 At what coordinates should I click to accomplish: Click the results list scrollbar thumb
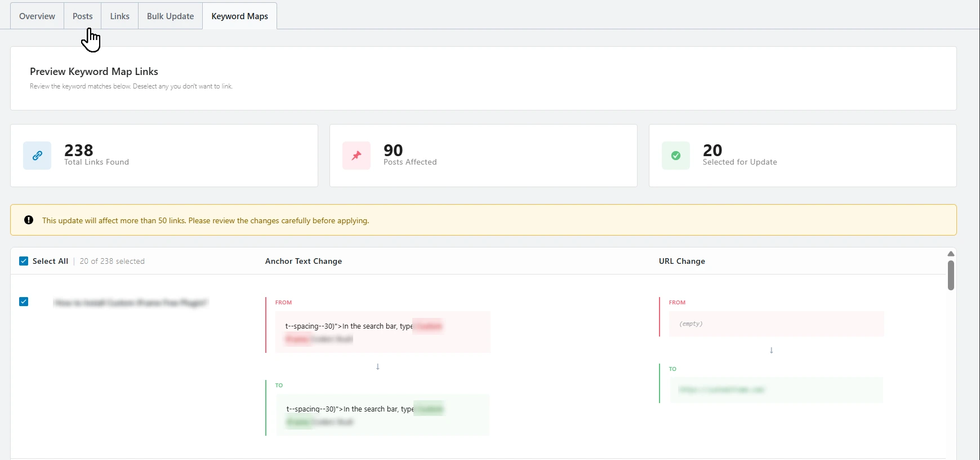951,275
